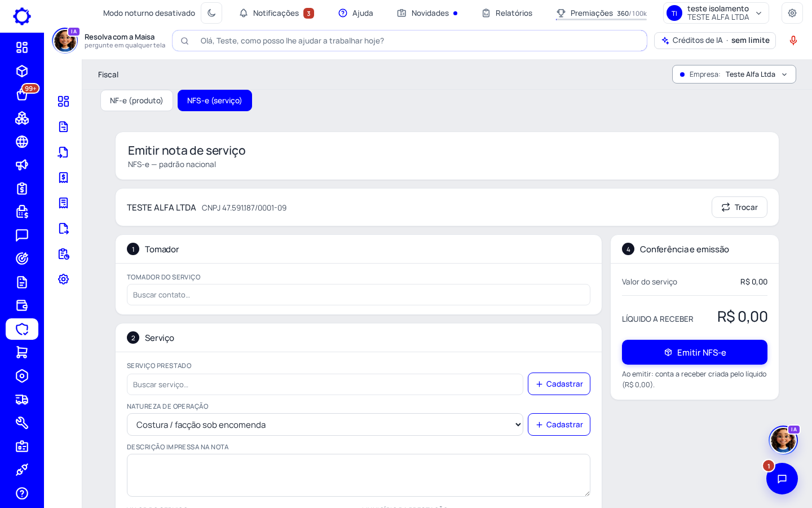Click Cadastrar next to Serviço Prestado
Screen dimensions: 812x508
pyautogui.click(x=559, y=384)
